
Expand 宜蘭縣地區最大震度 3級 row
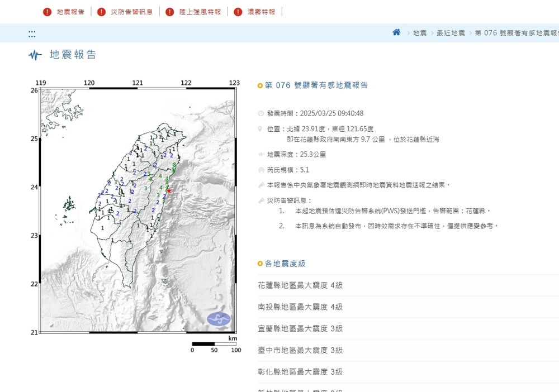pos(300,329)
